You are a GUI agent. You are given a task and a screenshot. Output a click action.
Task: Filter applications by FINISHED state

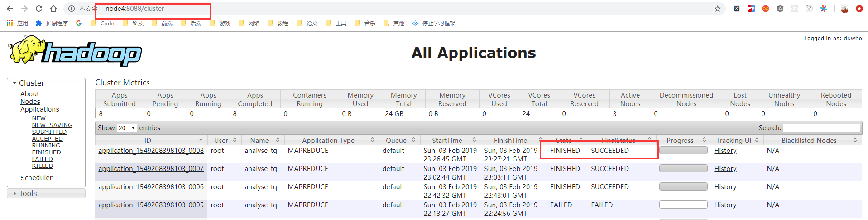[x=47, y=152]
